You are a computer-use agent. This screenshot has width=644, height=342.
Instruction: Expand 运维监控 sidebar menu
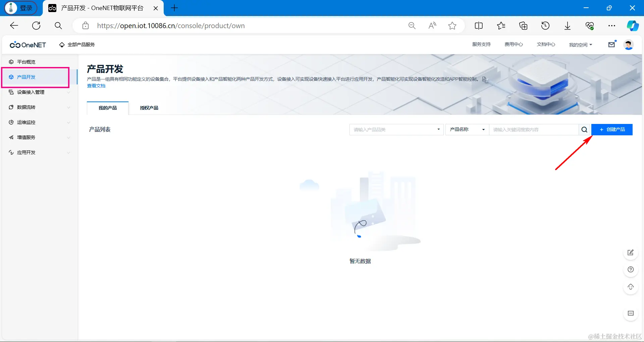[x=40, y=122]
